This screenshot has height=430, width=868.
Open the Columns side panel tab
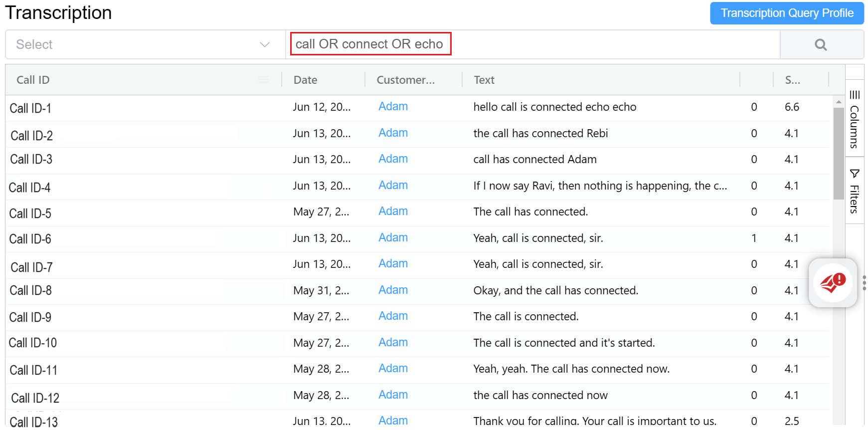point(855,120)
